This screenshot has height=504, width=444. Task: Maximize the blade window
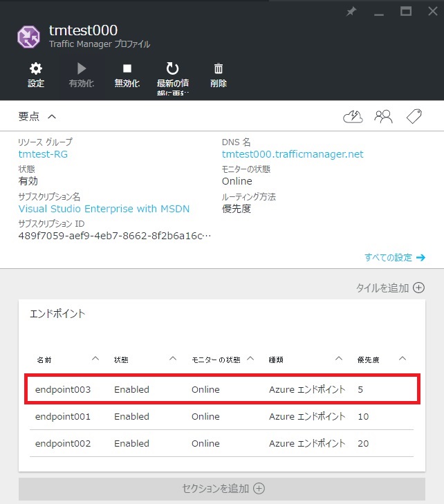click(x=406, y=12)
